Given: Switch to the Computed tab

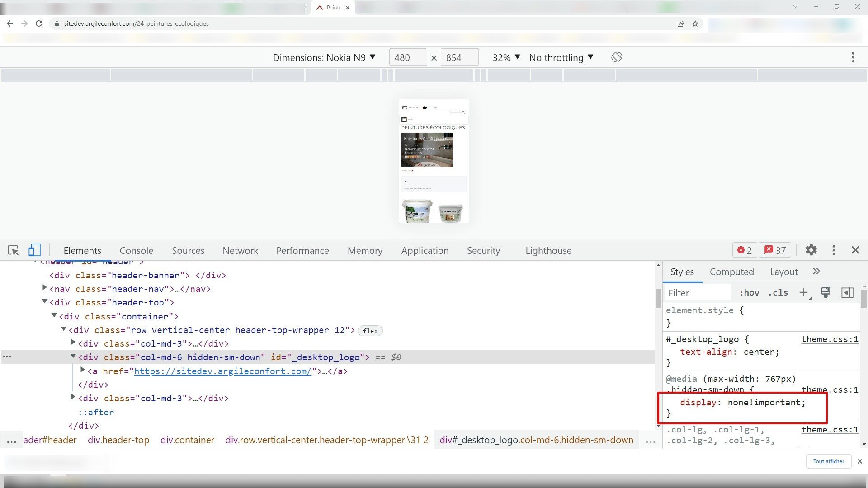Looking at the screenshot, I should point(731,272).
